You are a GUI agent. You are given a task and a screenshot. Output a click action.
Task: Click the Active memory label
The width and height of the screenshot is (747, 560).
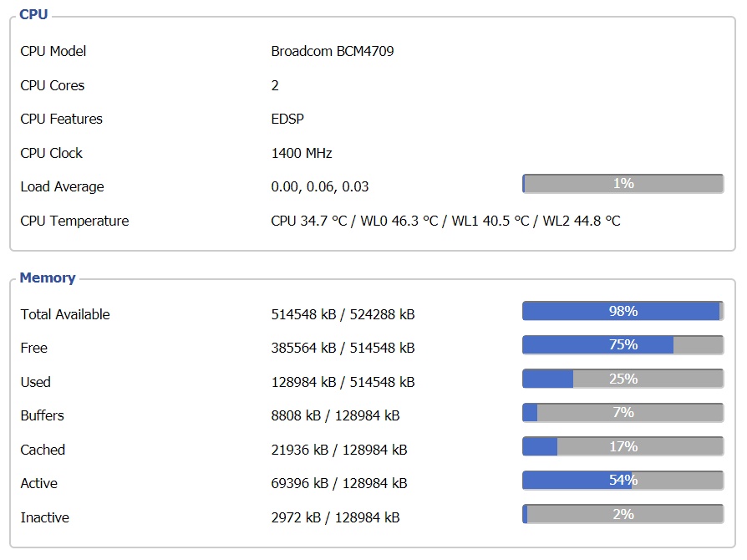click(39, 483)
